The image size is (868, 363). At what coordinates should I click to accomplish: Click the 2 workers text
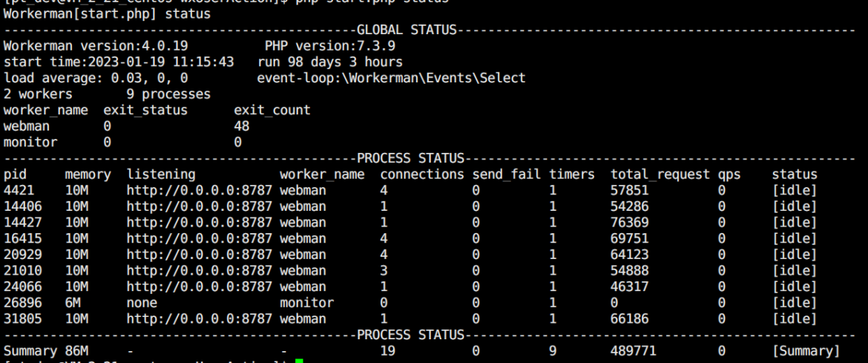38,94
